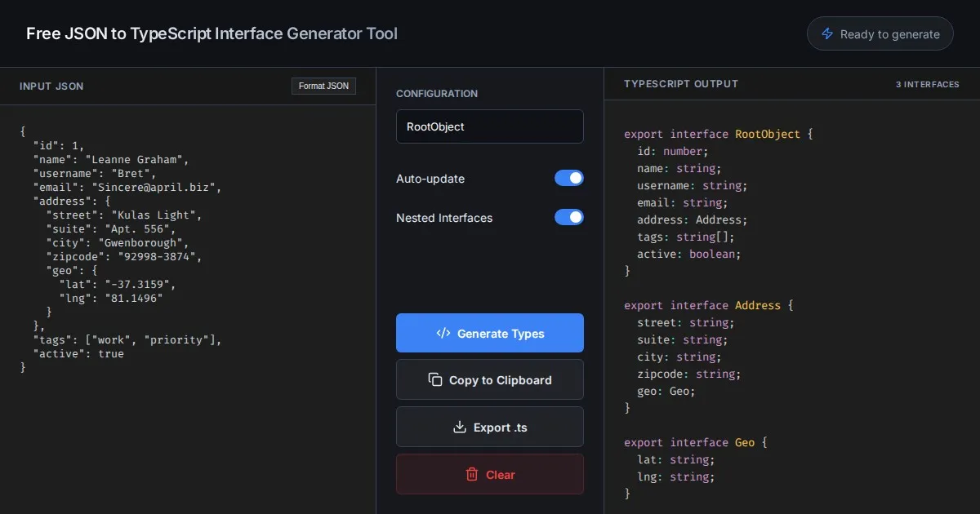Click the Clear button text
Viewport: 980px width, 514px height.
pos(500,475)
